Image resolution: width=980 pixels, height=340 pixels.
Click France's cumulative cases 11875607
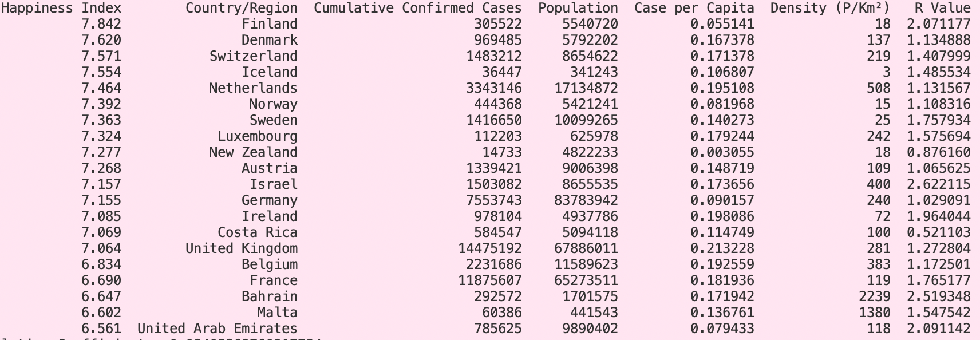tap(490, 280)
